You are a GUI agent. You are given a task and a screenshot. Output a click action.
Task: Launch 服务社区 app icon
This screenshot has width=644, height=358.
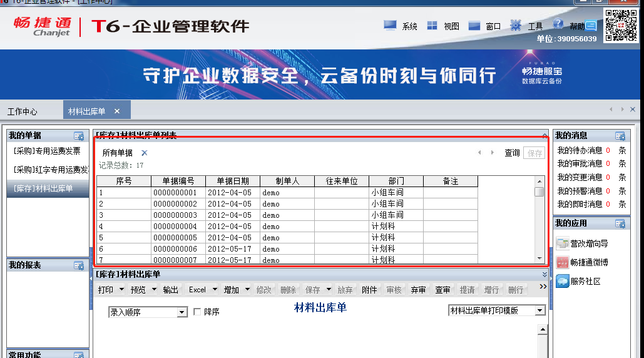[562, 281]
